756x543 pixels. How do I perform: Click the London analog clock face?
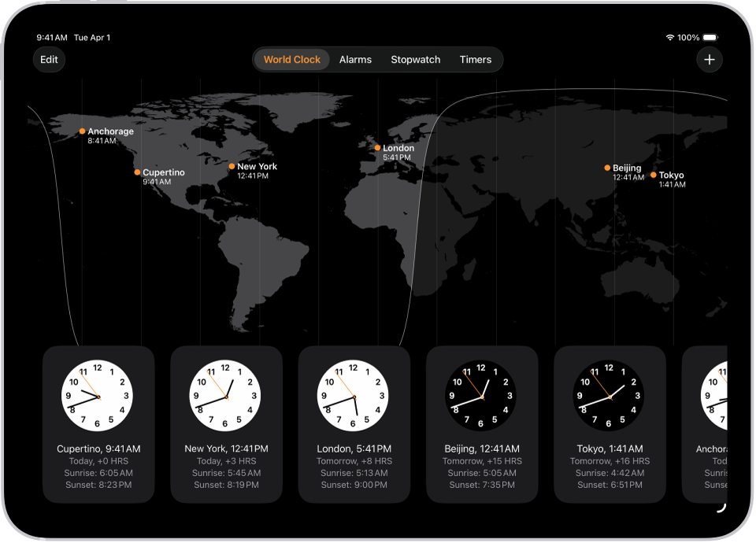pos(354,395)
